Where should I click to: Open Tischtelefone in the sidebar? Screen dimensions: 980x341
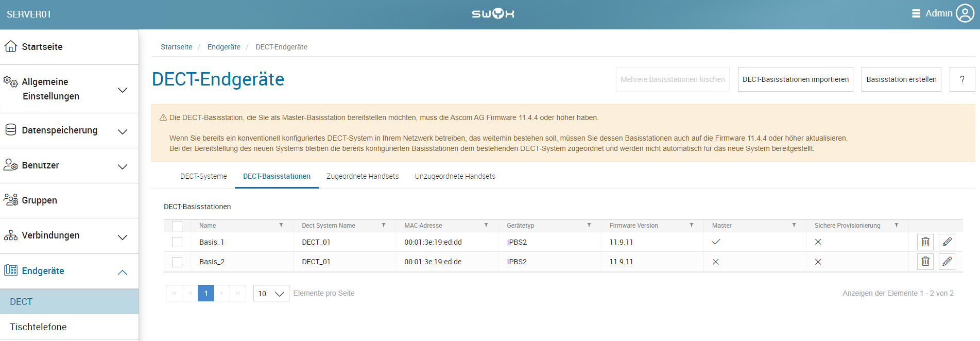[38, 327]
